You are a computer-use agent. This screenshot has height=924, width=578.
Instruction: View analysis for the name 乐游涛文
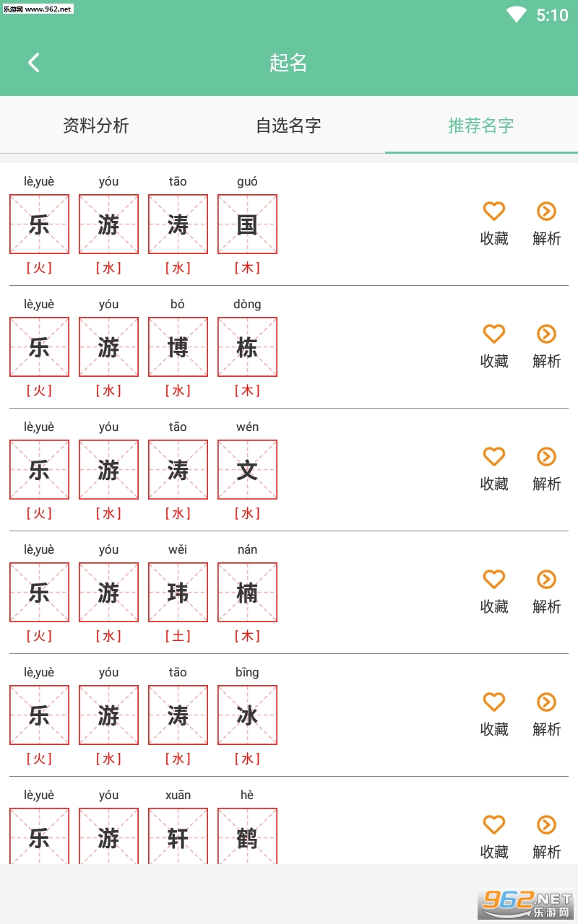[x=546, y=456]
